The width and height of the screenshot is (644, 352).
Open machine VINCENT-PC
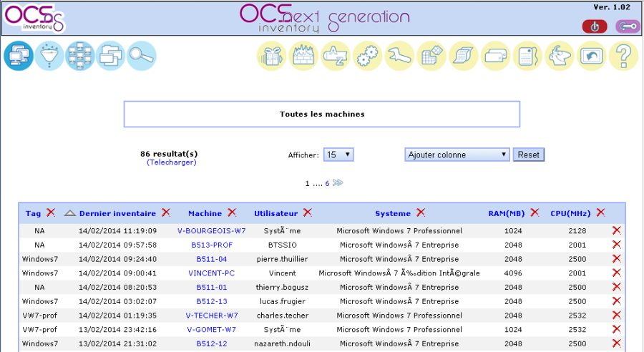point(212,273)
